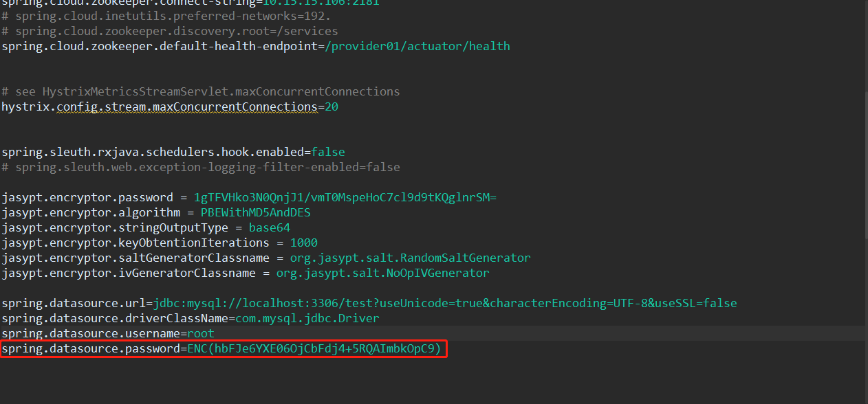Click the false value of hook.enabled
The height and width of the screenshot is (404, 868).
328,153
